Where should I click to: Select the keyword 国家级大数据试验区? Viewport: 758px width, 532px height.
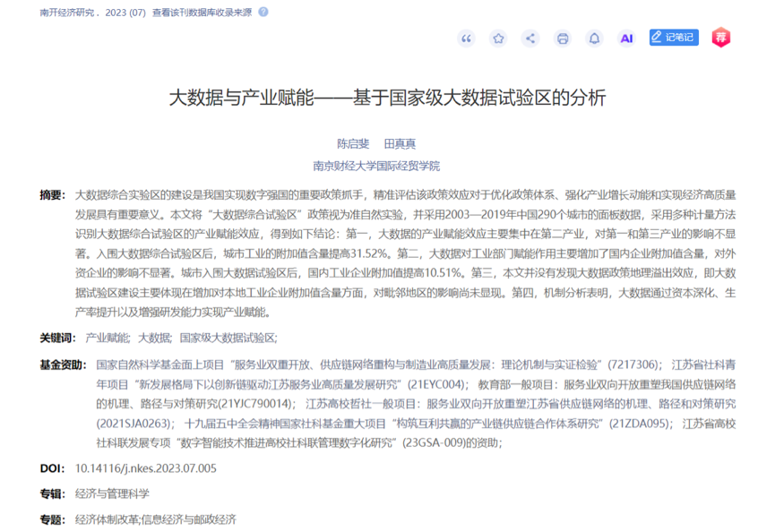[228, 338]
